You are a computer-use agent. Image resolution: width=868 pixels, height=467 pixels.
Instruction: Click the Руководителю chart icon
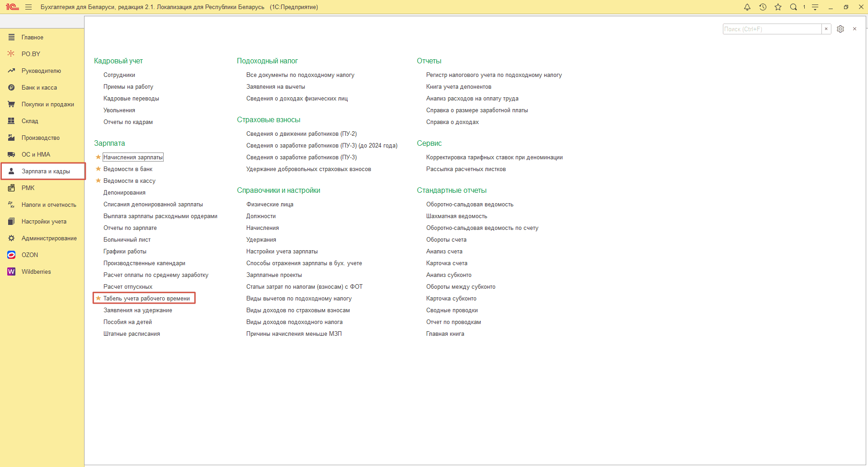click(11, 71)
